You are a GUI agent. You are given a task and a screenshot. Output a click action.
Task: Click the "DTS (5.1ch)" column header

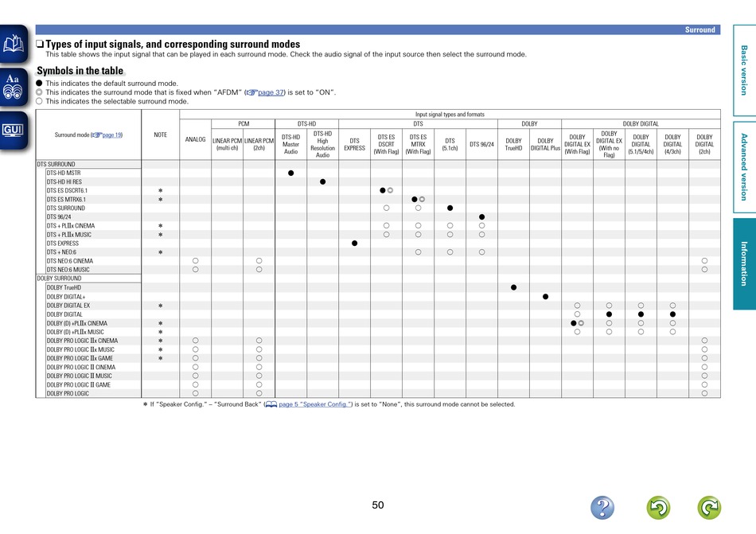pyautogui.click(x=450, y=144)
